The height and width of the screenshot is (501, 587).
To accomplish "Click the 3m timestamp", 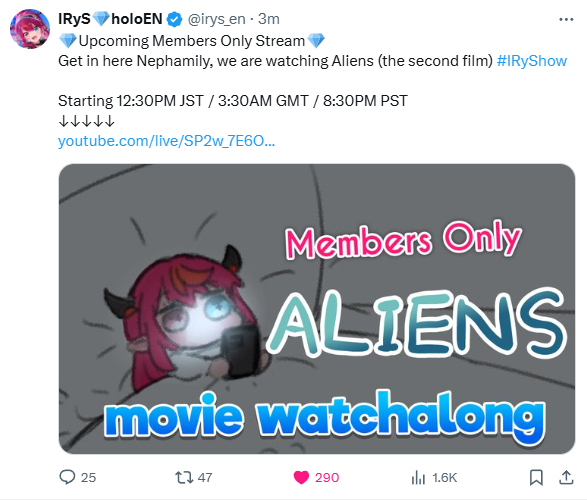I will pos(269,19).
